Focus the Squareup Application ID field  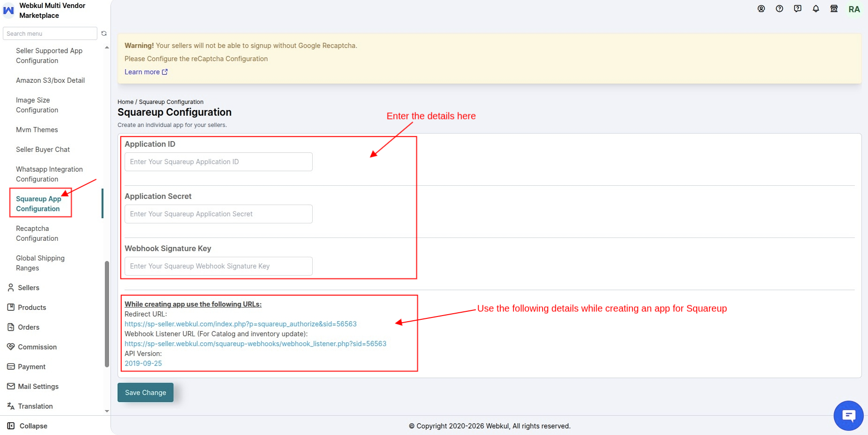[219, 162]
